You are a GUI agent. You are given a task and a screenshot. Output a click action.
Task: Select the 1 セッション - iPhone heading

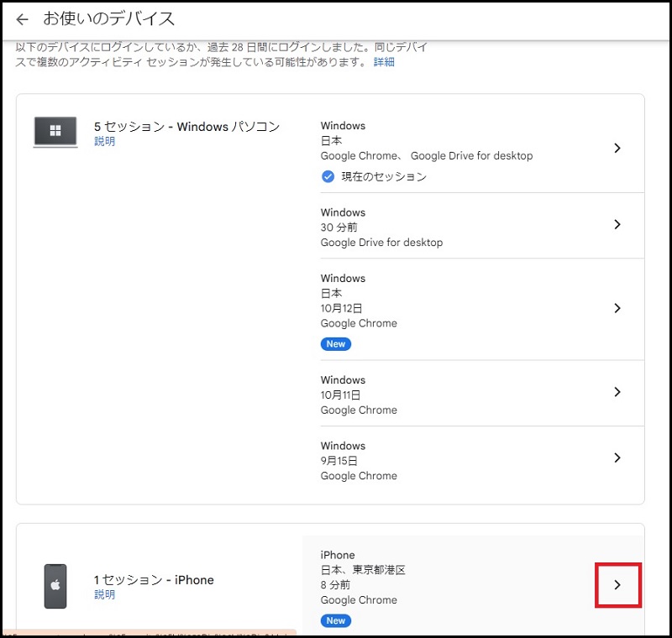tap(154, 580)
